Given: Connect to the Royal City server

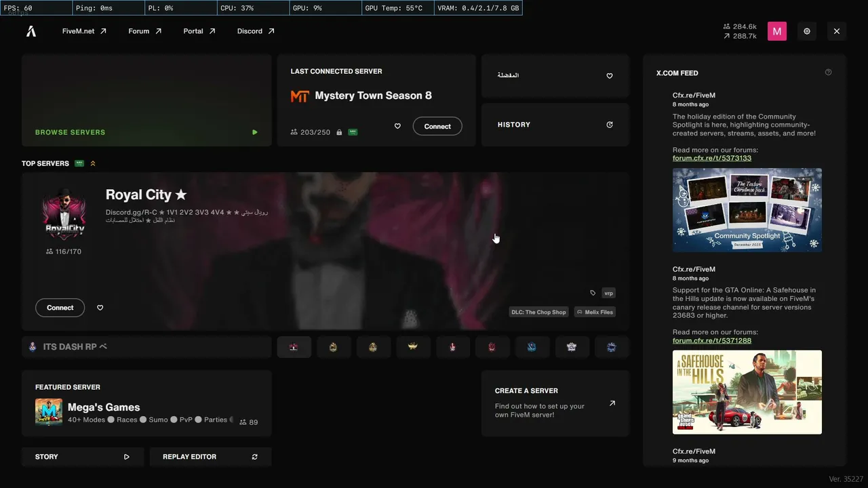Looking at the screenshot, I should coord(60,308).
